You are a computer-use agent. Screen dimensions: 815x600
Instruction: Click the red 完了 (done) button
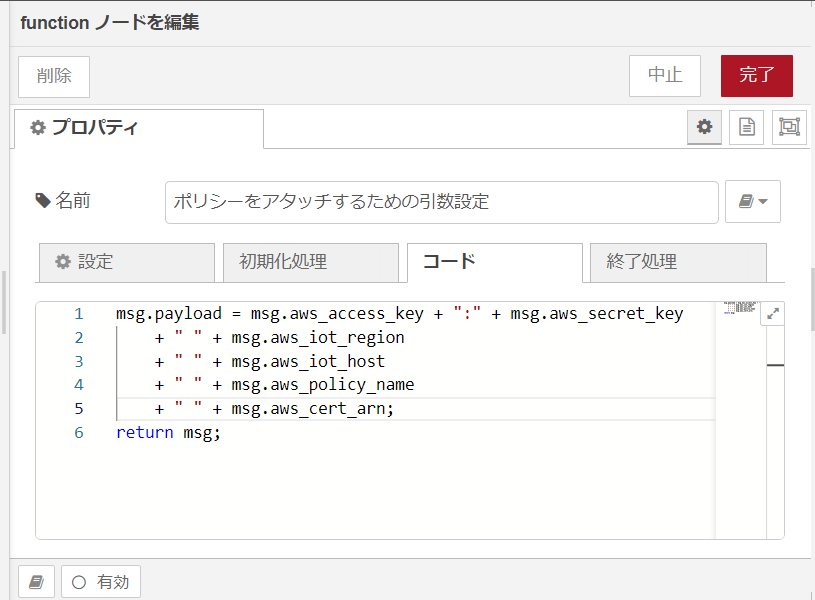[756, 76]
